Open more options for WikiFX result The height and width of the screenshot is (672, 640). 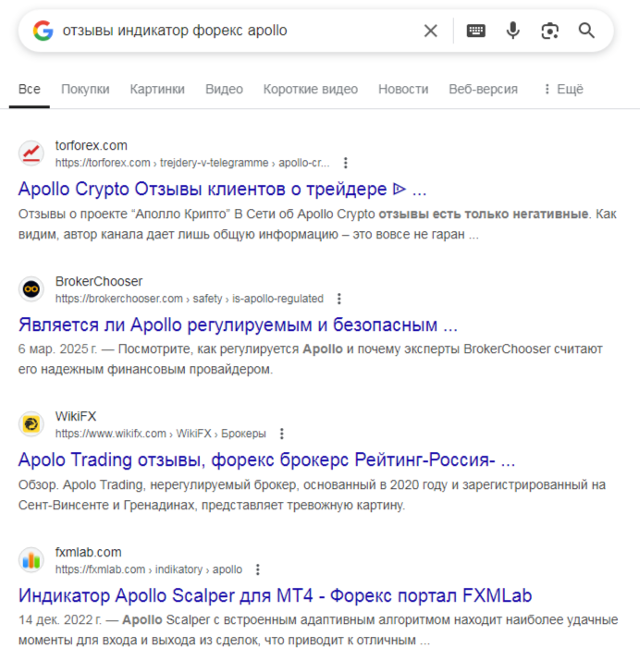tap(282, 434)
